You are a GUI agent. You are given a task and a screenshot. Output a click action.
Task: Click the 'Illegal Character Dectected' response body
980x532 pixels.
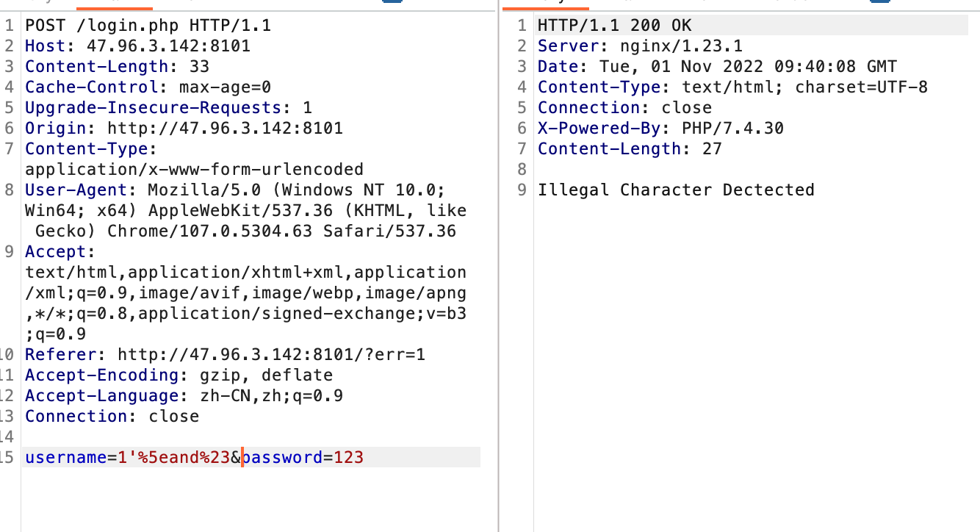677,190
